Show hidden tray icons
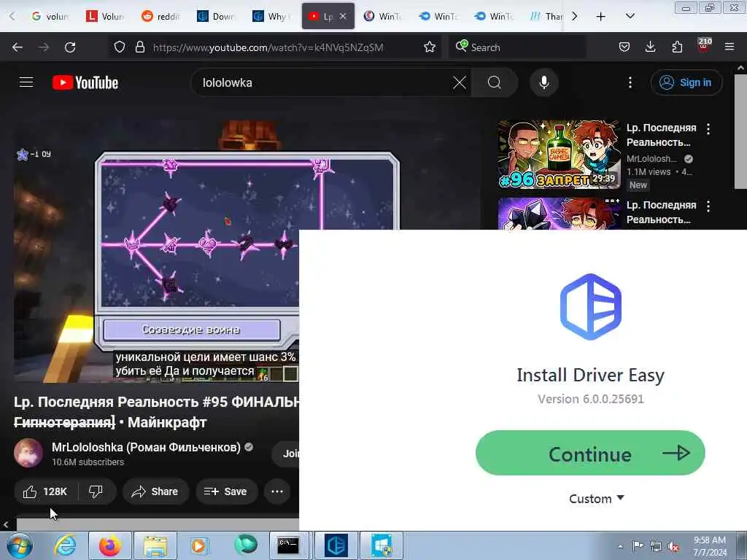This screenshot has width=747, height=560. point(620,547)
